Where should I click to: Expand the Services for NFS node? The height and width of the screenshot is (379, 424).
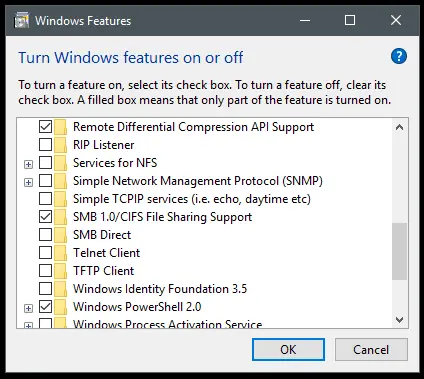[29, 164]
